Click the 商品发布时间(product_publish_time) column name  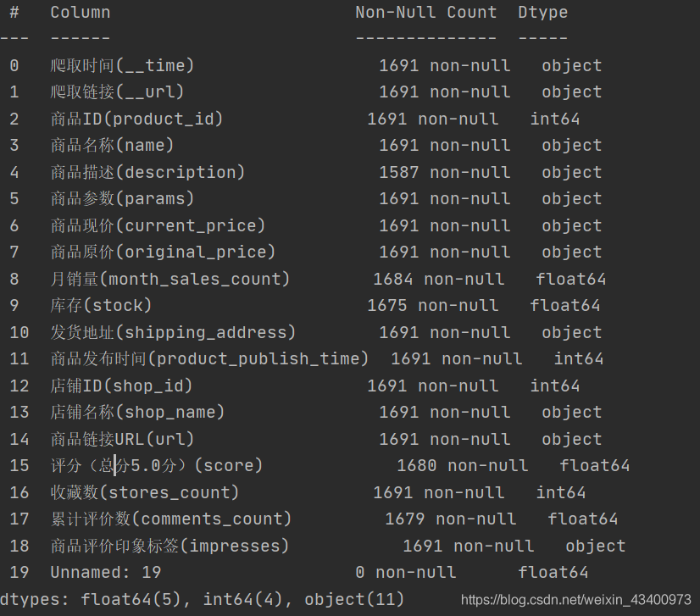[209, 359]
